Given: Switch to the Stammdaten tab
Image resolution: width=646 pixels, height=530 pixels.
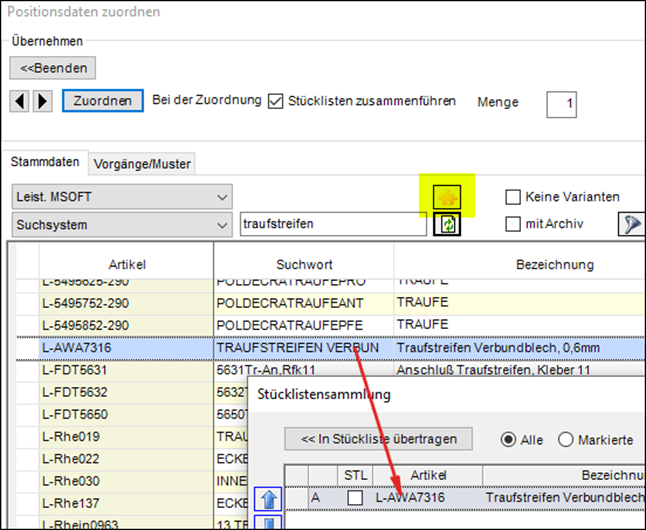Looking at the screenshot, I should point(44,162).
